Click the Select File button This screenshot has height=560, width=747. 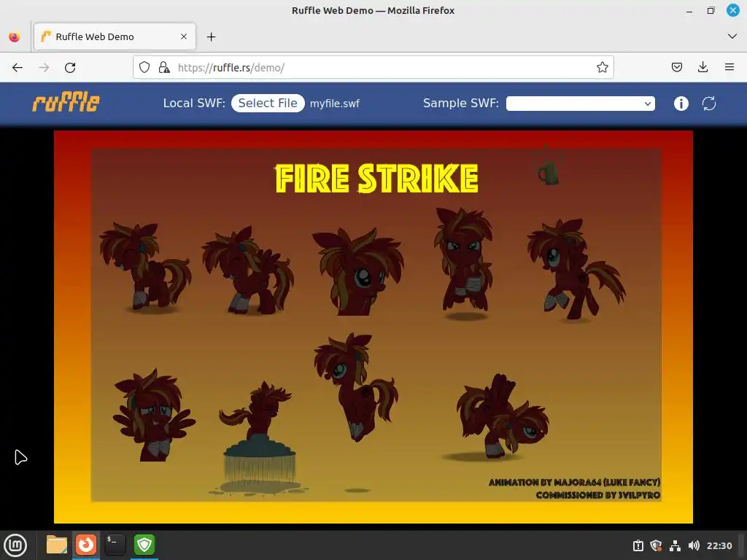click(x=268, y=104)
